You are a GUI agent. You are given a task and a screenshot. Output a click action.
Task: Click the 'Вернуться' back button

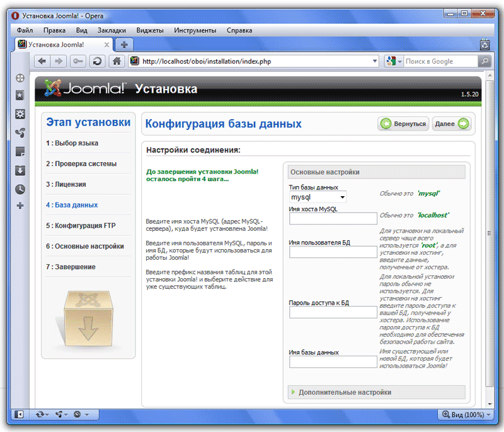(x=404, y=124)
